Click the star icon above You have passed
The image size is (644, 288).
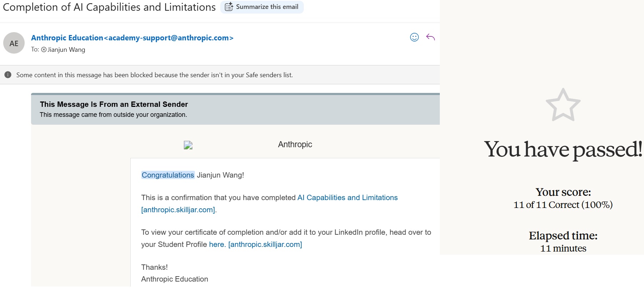click(x=563, y=105)
